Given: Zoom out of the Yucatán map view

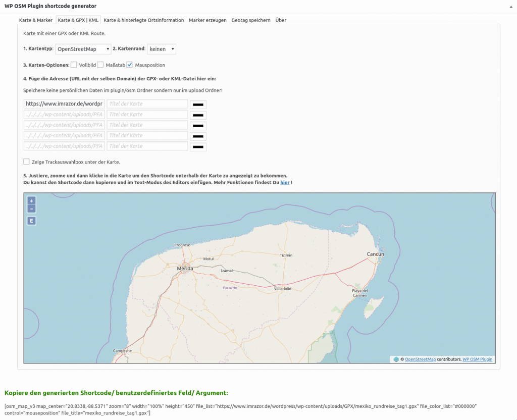Looking at the screenshot, I should coord(31,208).
